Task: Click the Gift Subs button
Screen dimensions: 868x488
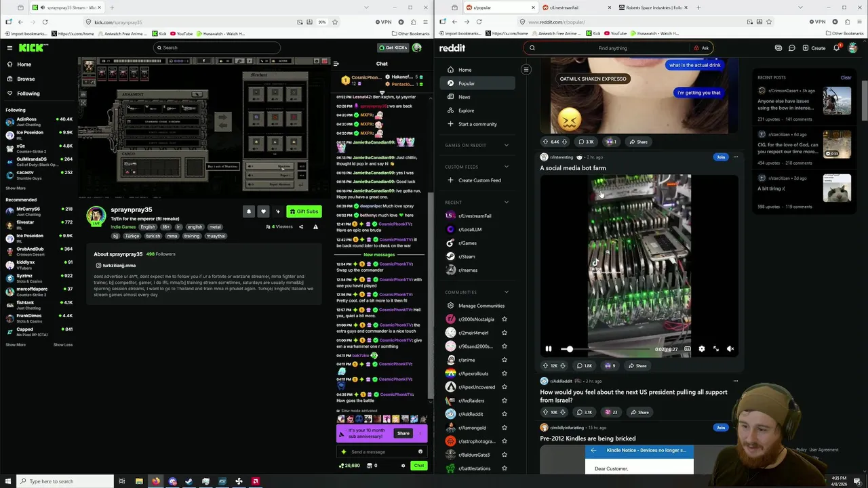Action: (304, 211)
